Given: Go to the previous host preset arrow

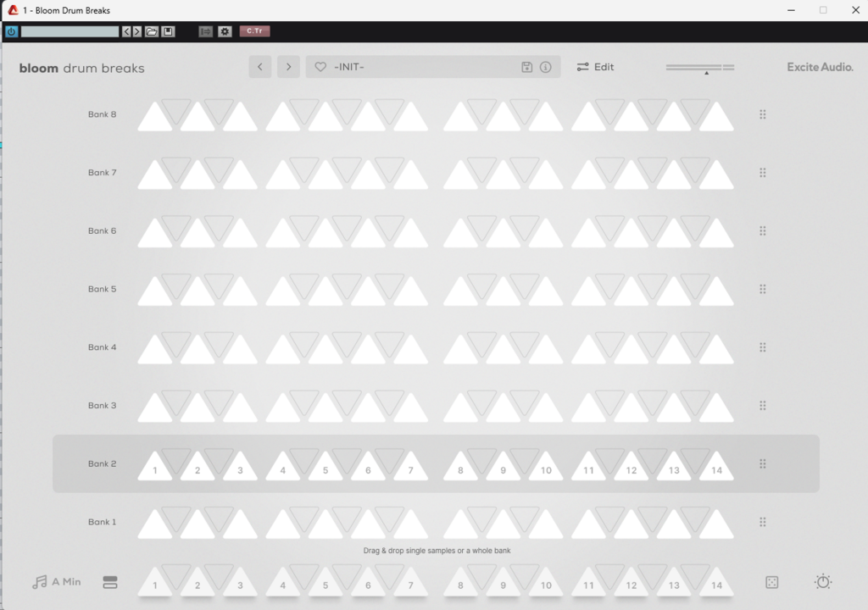Looking at the screenshot, I should pos(127,31).
